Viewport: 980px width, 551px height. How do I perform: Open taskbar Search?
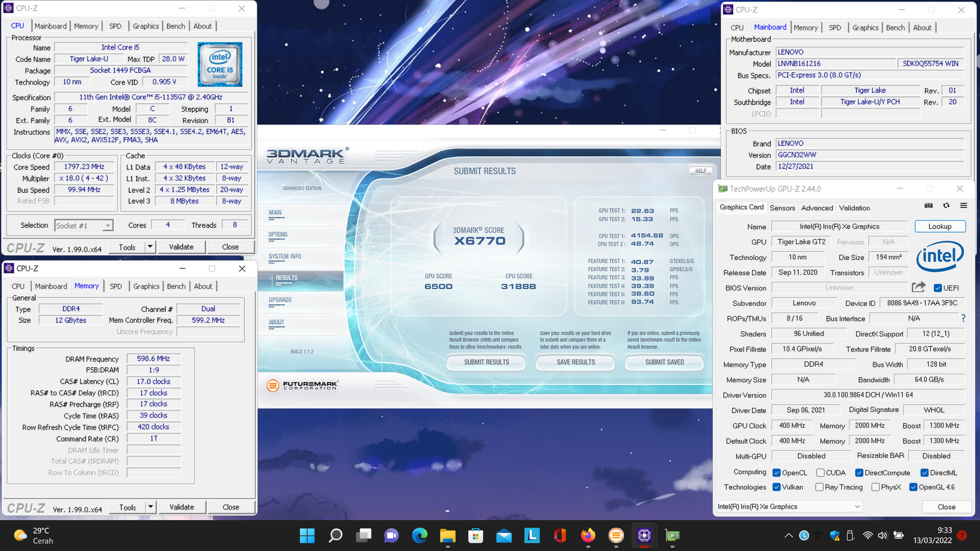[x=335, y=536]
